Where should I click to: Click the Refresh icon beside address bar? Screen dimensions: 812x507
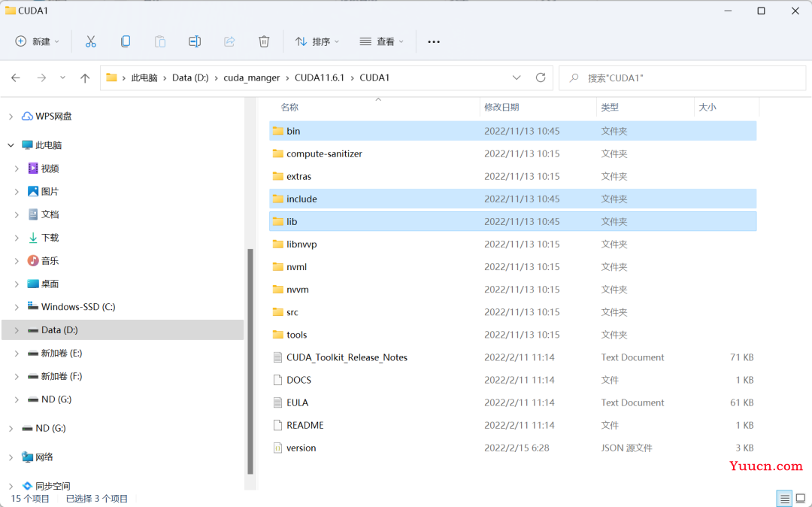[540, 77]
